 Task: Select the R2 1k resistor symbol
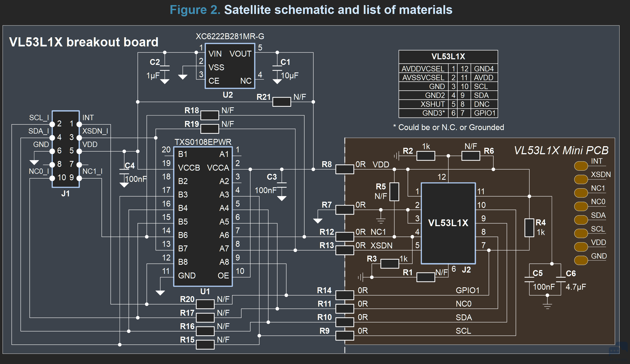(x=426, y=156)
